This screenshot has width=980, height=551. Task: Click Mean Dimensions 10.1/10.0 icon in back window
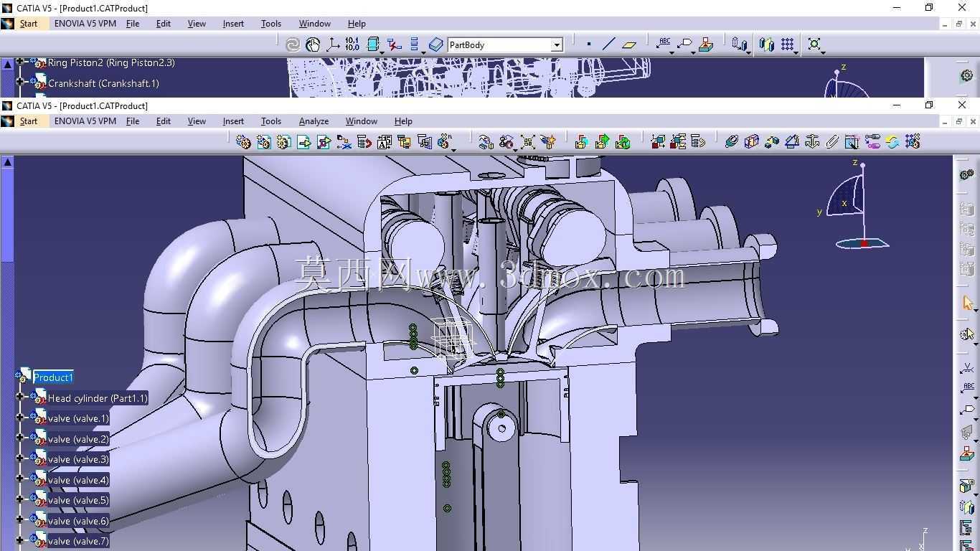(352, 44)
